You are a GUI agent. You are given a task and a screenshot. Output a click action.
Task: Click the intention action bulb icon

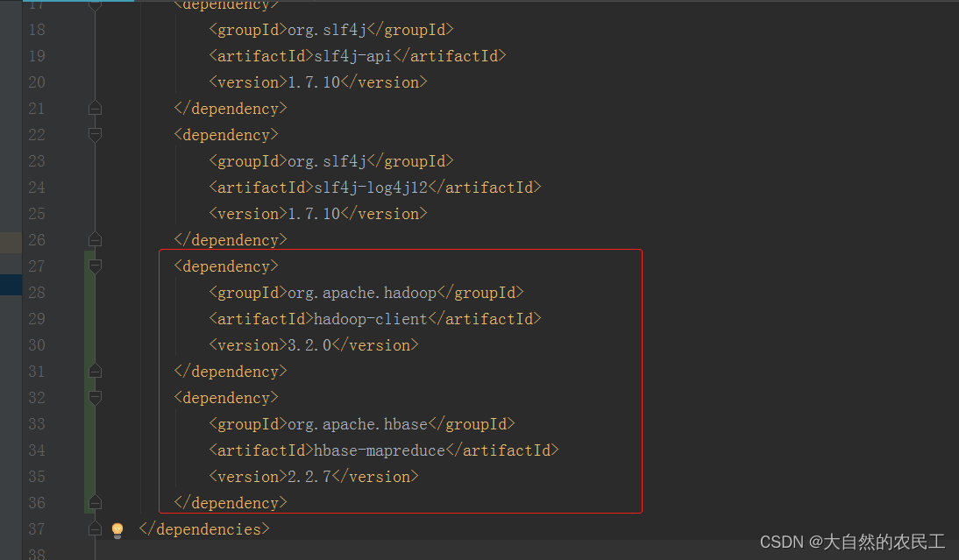tap(117, 529)
